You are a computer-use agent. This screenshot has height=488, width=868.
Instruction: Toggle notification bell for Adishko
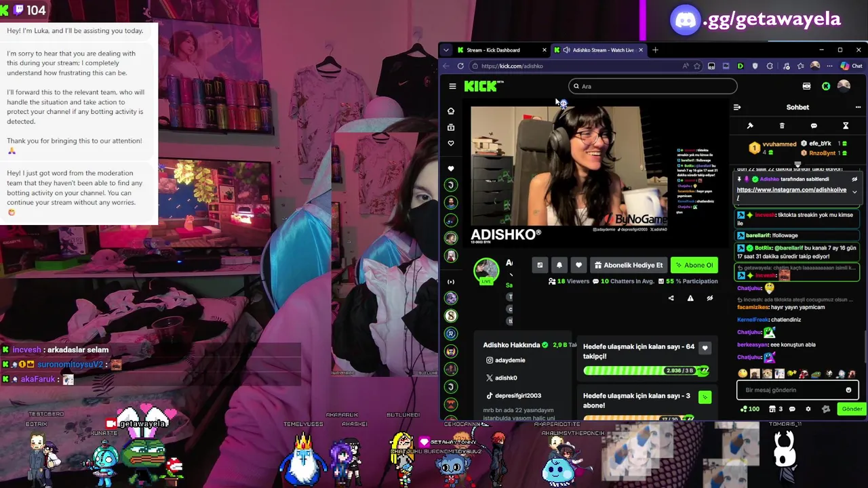pyautogui.click(x=559, y=266)
